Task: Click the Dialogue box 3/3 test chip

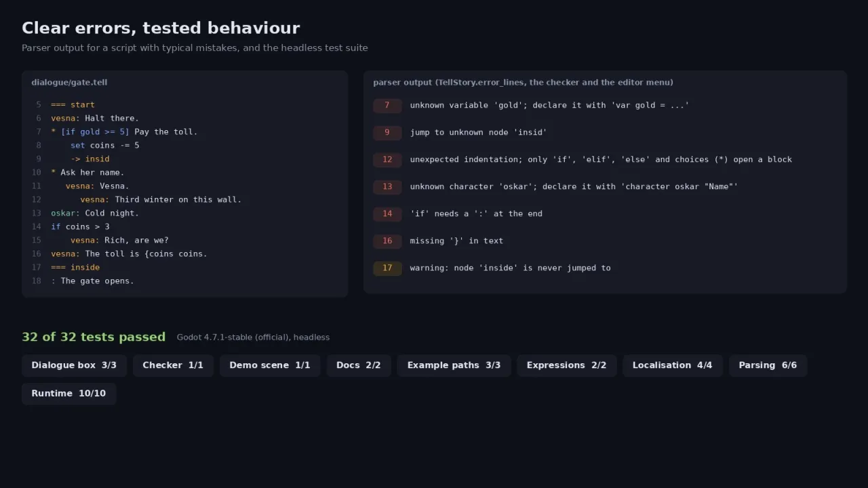Action: [74, 365]
